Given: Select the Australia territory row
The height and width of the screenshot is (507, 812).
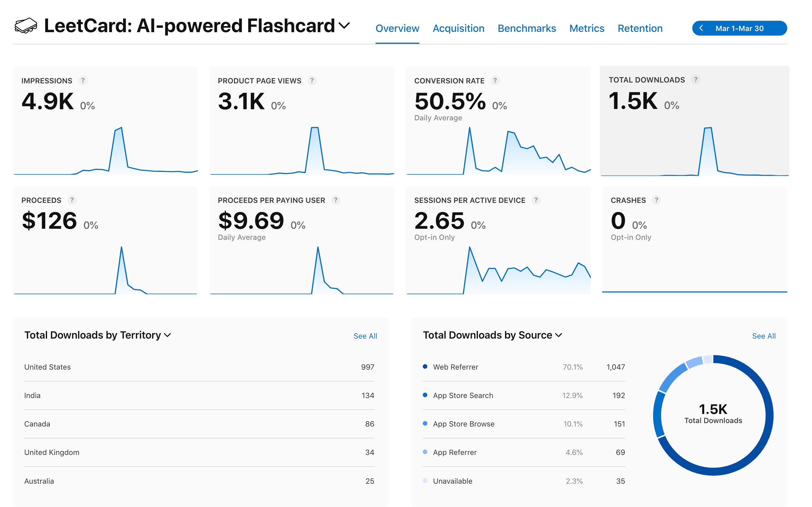Looking at the screenshot, I should coord(199,481).
